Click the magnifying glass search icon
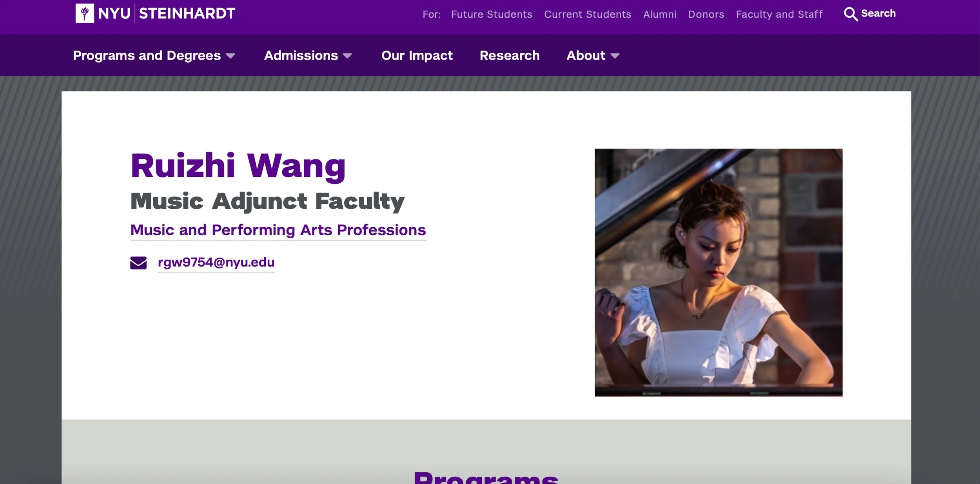Image resolution: width=980 pixels, height=484 pixels. (850, 14)
